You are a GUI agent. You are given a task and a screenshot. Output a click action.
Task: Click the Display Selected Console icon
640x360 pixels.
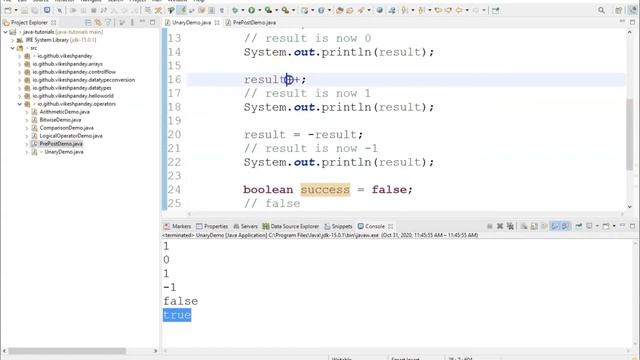[x=589, y=226]
